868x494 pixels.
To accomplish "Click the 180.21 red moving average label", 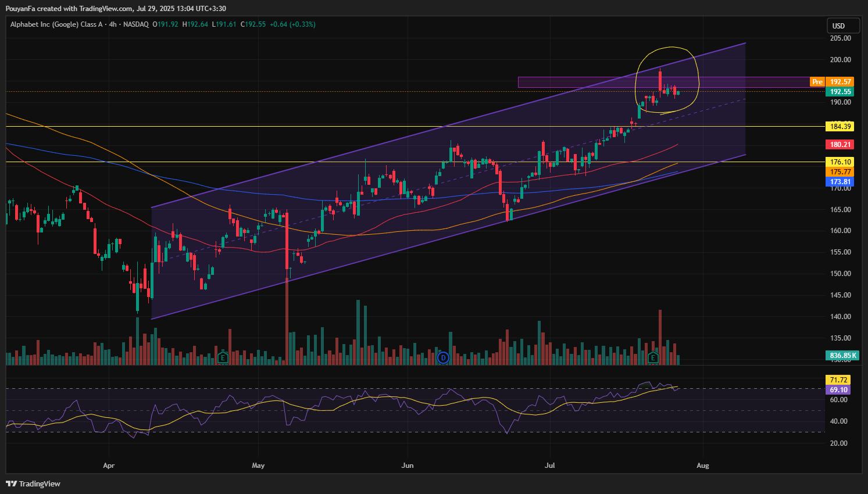I will coord(840,144).
